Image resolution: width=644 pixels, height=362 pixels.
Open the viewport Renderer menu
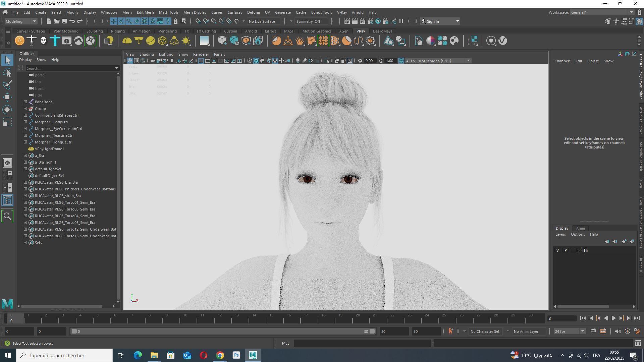[201, 54]
